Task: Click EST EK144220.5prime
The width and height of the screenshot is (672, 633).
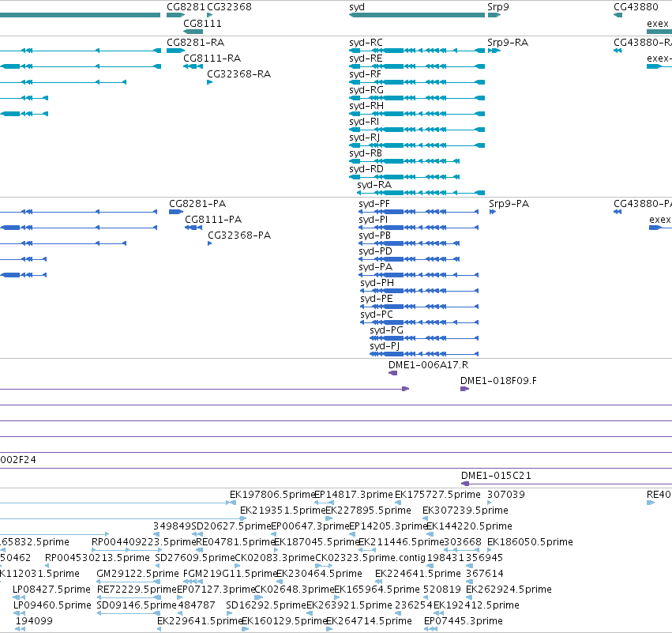Action: (469, 526)
